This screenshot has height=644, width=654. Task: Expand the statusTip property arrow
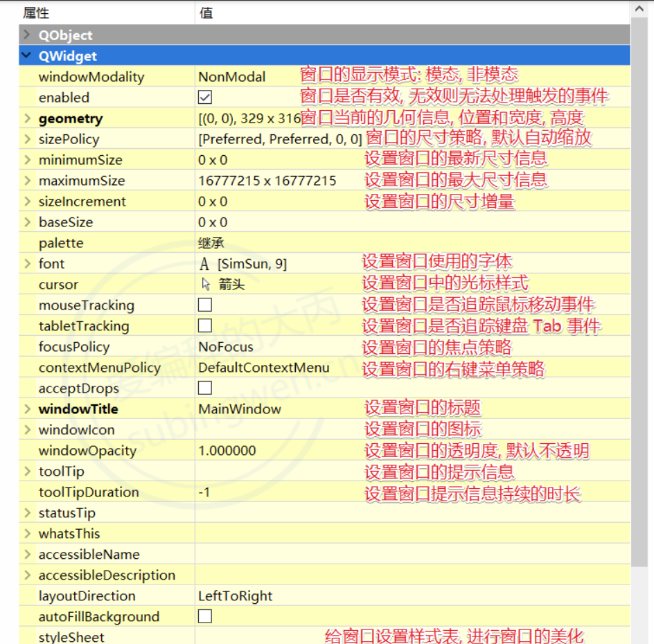[x=28, y=512]
